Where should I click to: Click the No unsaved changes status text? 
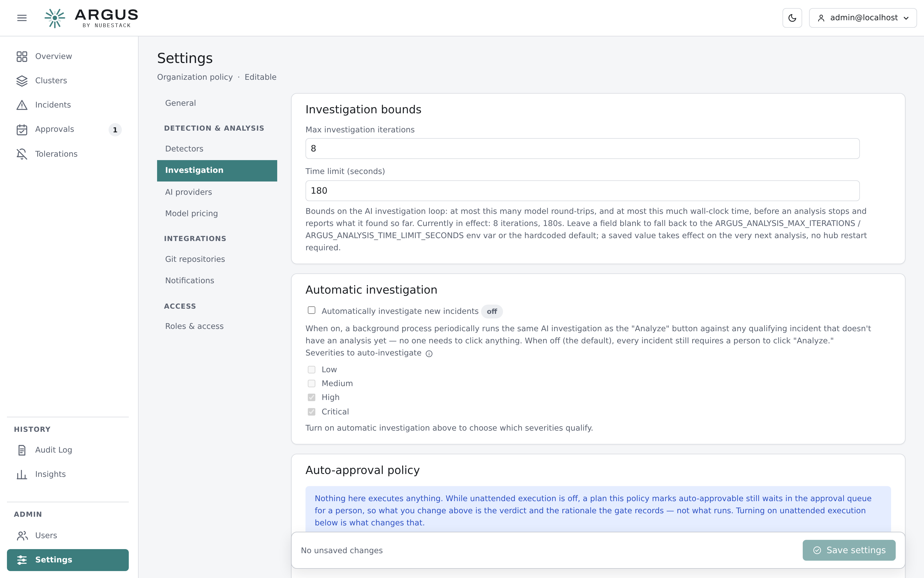[x=341, y=551]
